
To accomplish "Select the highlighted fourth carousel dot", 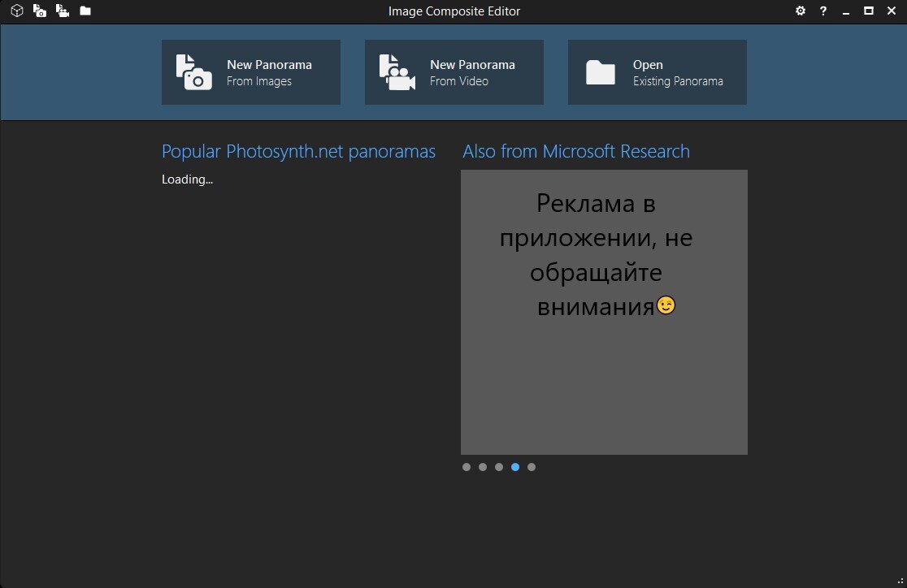I will point(515,466).
